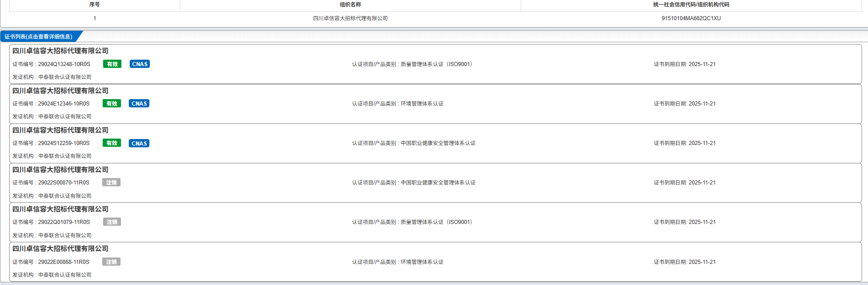Click gray 注销 badge for 29022Q01079-11R0S
This screenshot has width=868, height=285.
[x=112, y=222]
